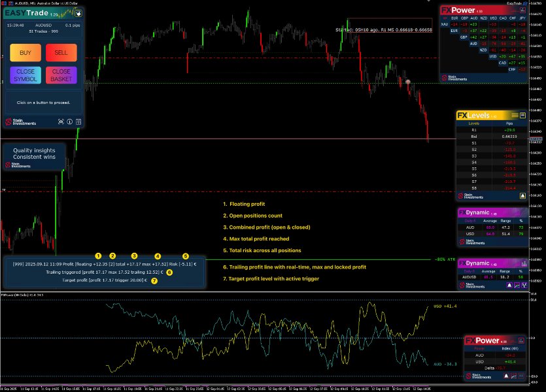Click the Stein Investments logo under Quality insights
The image size is (546, 392).
coord(18,165)
